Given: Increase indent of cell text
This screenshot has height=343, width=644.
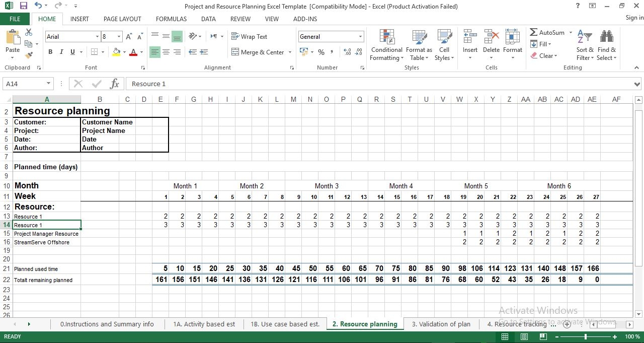Looking at the screenshot, I should tap(204, 52).
